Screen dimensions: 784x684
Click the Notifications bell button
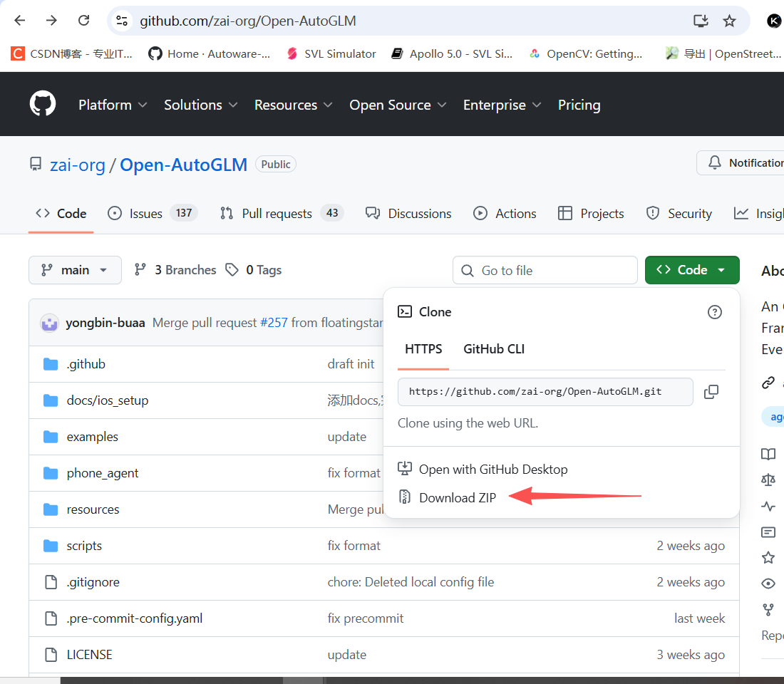741,163
